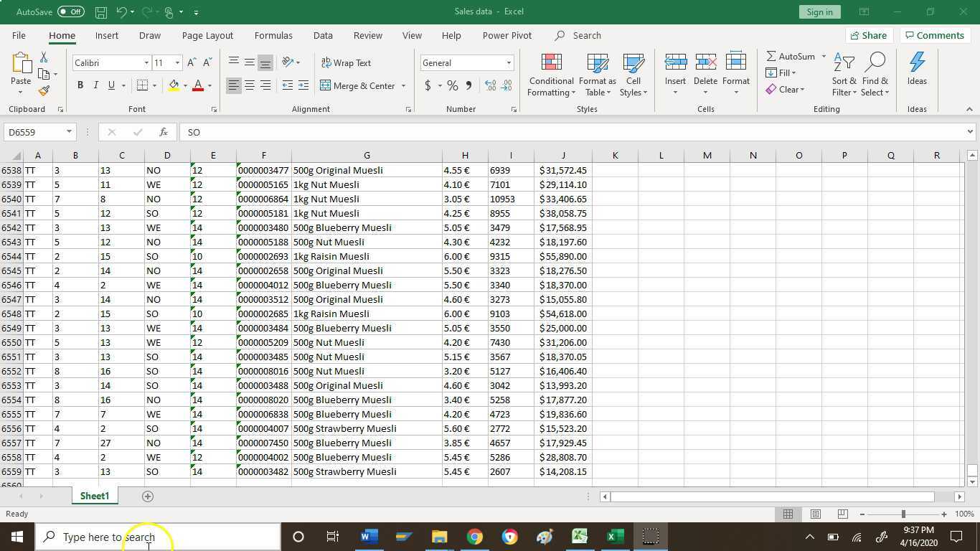Select the Format Painter tool
Screen dimensions: 980x551
coord(43,90)
